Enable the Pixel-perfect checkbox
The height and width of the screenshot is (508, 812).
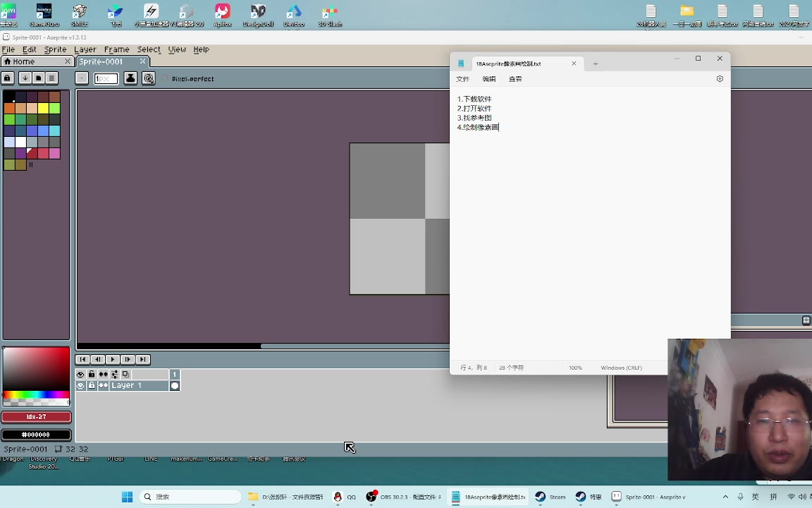166,79
